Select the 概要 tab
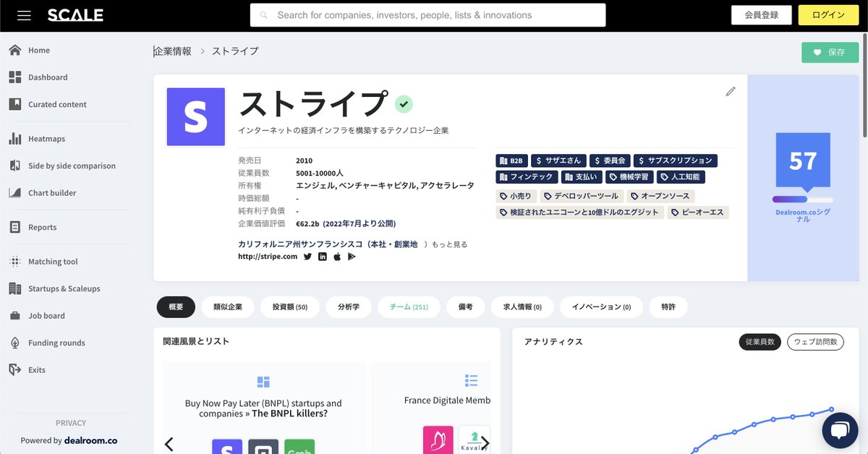 point(176,307)
